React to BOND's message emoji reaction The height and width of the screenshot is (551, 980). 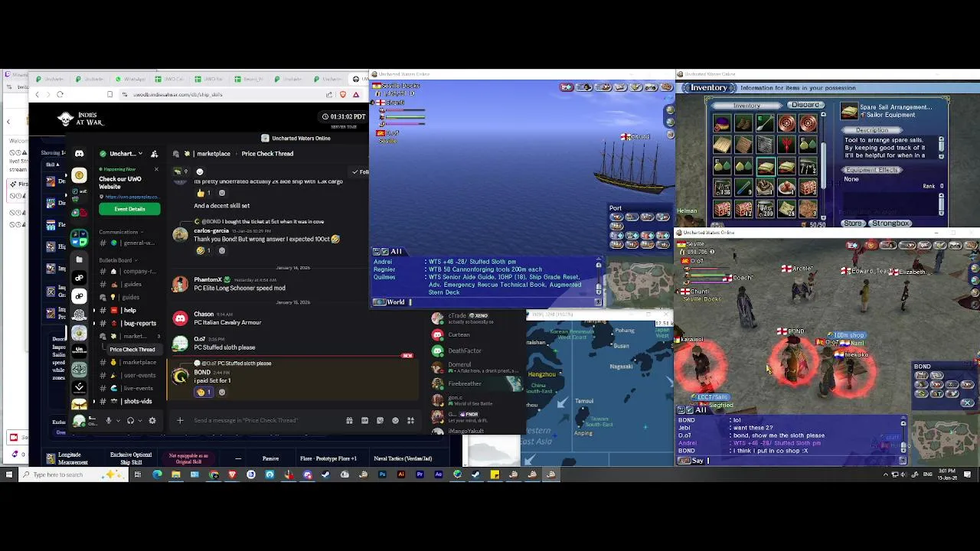204,392
